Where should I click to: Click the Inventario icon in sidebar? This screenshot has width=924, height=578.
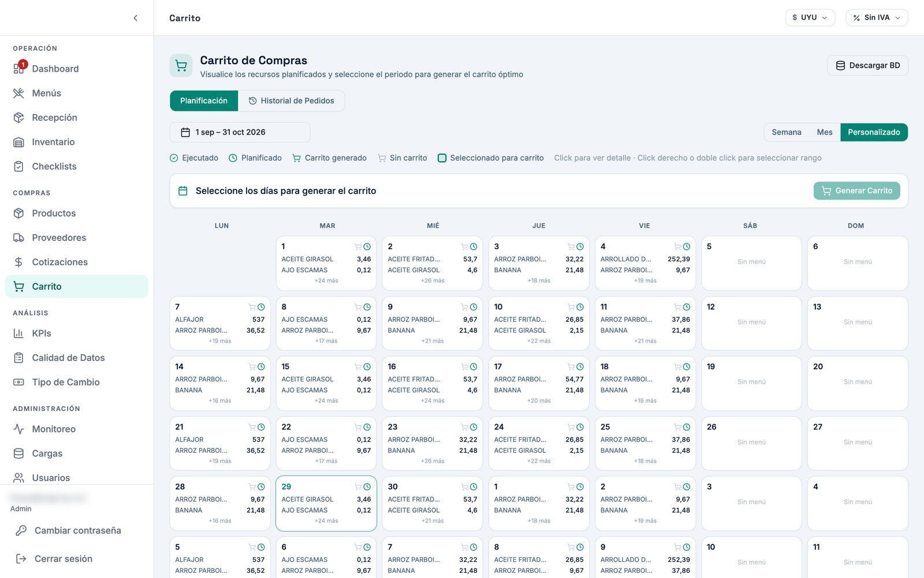point(19,142)
